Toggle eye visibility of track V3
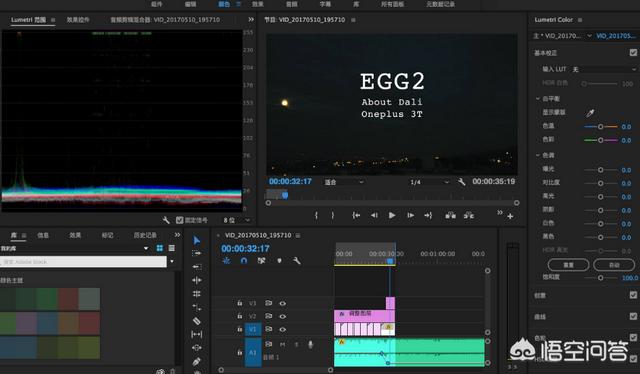640x374 pixels. [x=282, y=303]
